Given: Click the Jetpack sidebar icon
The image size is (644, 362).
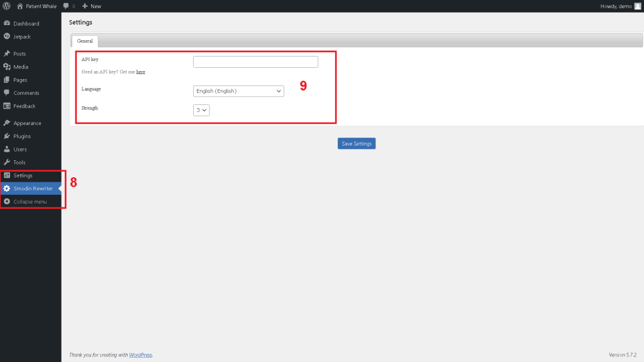Looking at the screenshot, I should point(6,36).
